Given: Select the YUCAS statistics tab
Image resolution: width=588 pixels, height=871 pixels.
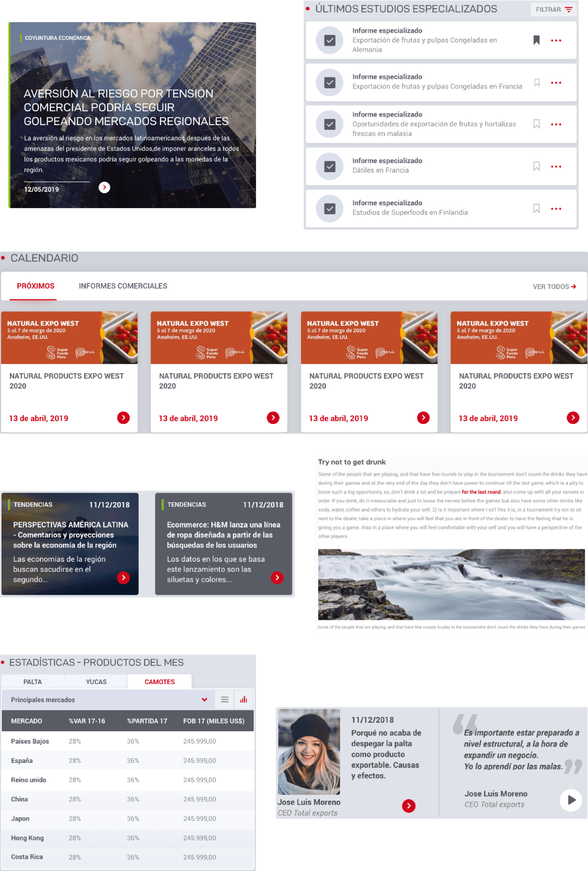Looking at the screenshot, I should coord(96,682).
